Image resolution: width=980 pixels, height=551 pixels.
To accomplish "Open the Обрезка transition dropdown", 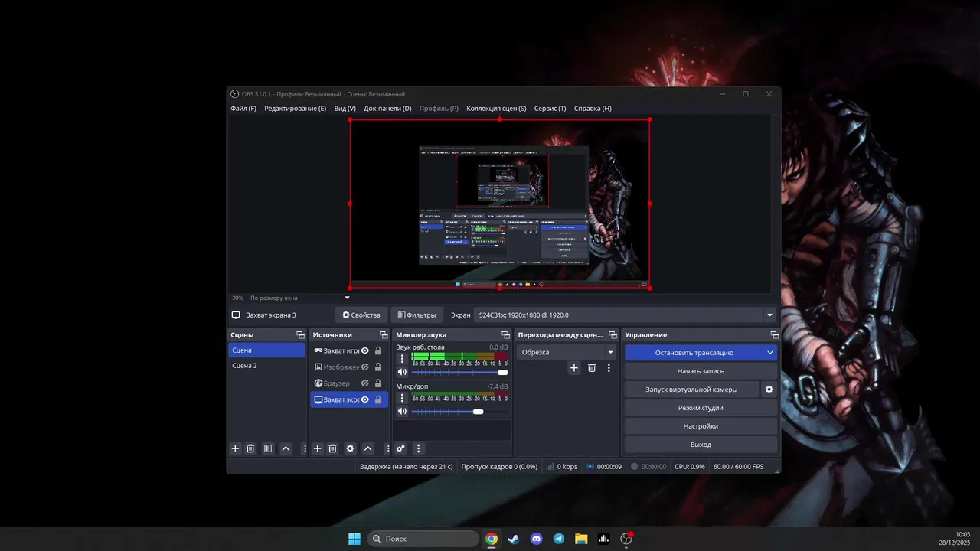I will [x=567, y=352].
